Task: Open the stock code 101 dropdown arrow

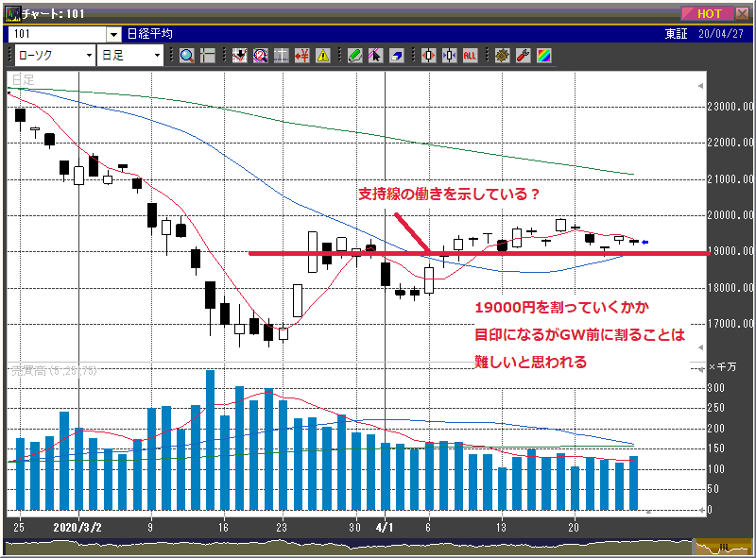Action: (113, 34)
